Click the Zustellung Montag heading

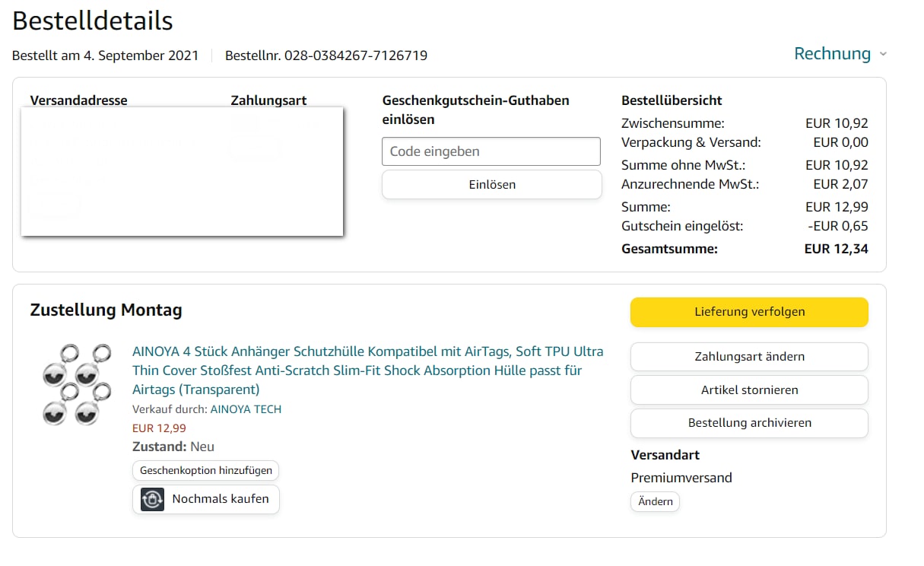(x=106, y=310)
